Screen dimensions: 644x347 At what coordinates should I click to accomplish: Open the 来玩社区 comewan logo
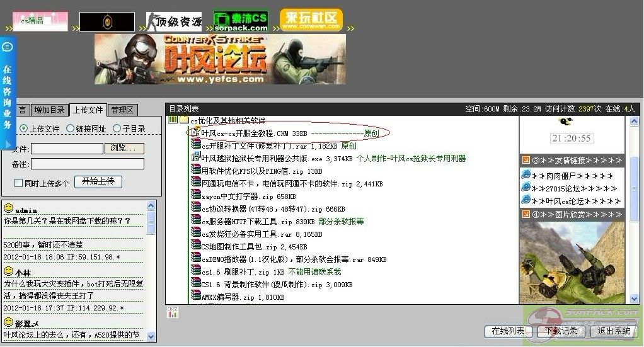pyautogui.click(x=311, y=20)
